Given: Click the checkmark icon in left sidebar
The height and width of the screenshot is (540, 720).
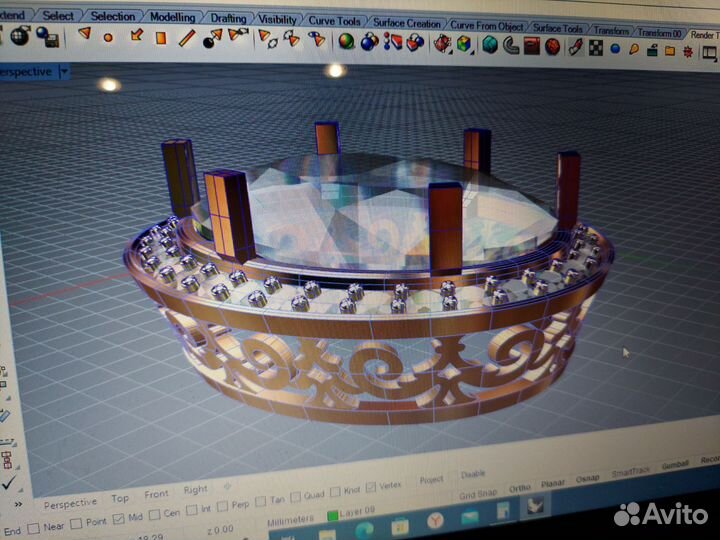Looking at the screenshot, I should point(8,482).
